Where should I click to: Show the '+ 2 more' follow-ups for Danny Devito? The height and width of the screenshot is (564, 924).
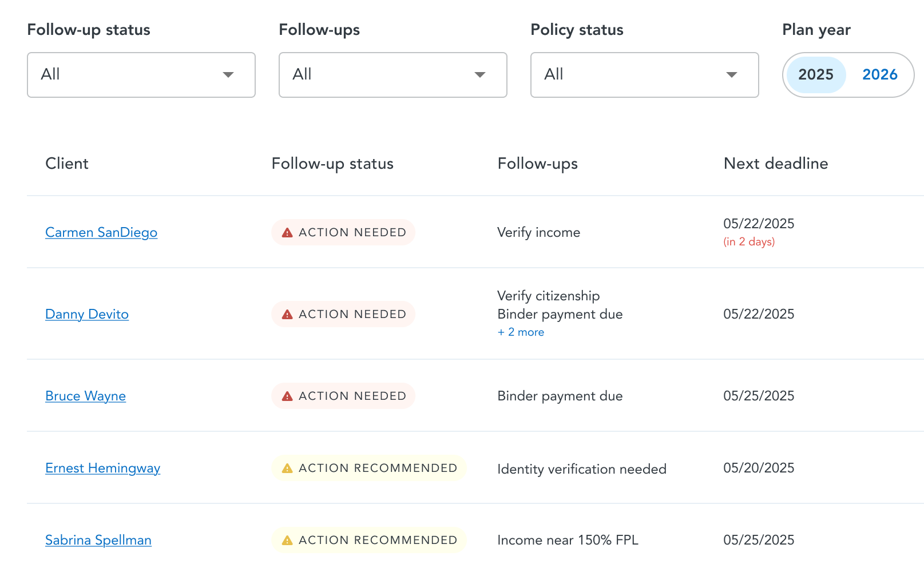(521, 332)
